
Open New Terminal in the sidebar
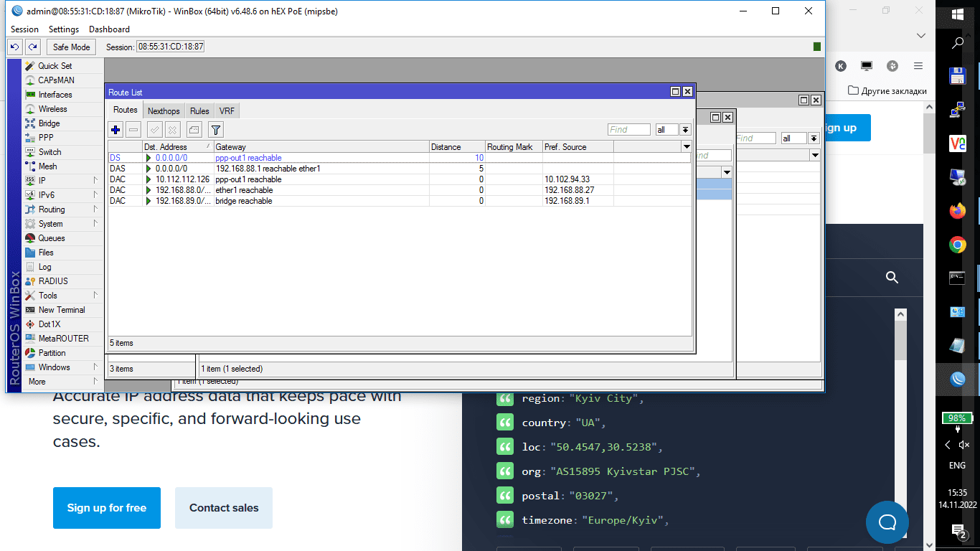tap(61, 310)
